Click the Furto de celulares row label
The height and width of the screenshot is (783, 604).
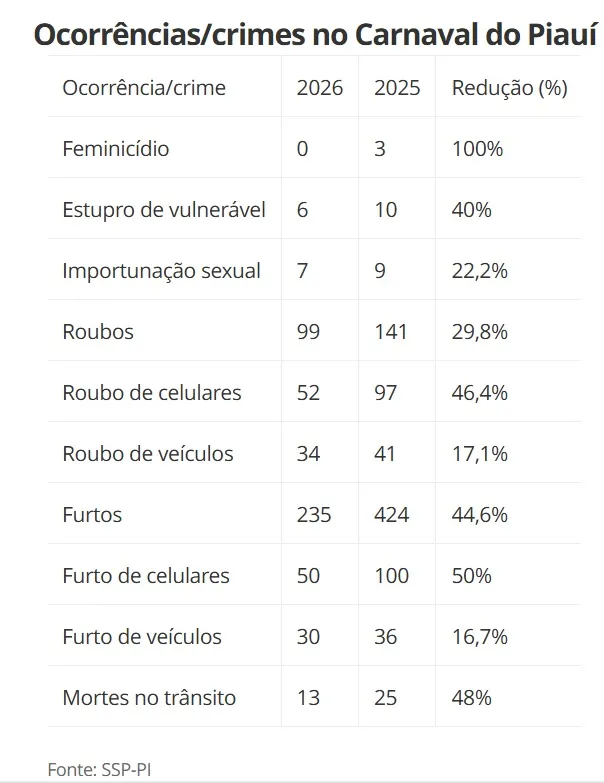click(146, 576)
